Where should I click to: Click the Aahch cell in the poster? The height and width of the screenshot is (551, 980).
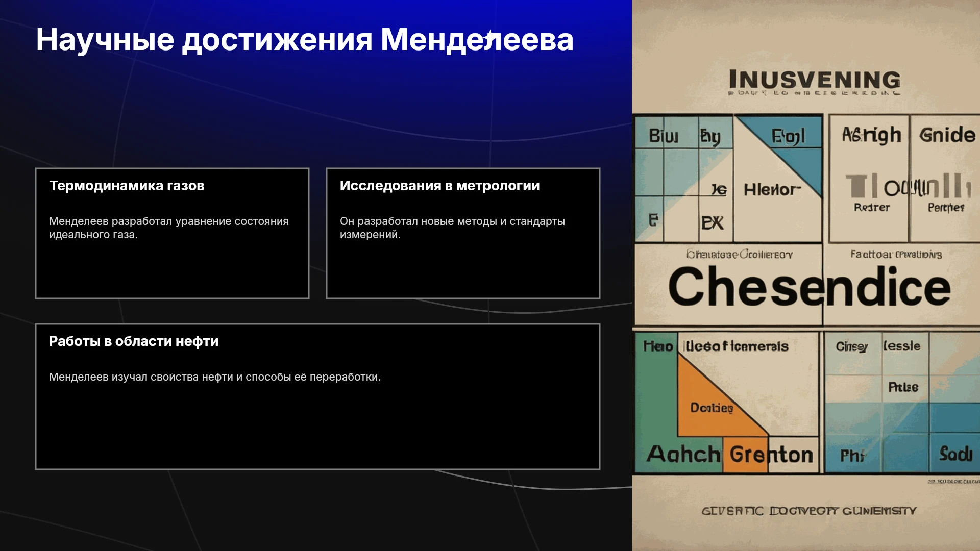click(683, 454)
